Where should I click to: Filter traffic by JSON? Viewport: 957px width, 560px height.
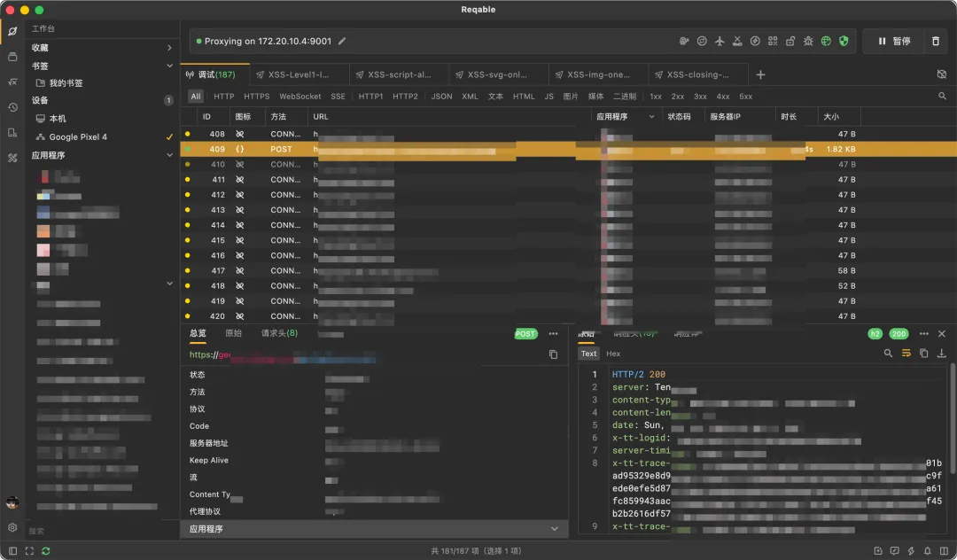(x=441, y=97)
